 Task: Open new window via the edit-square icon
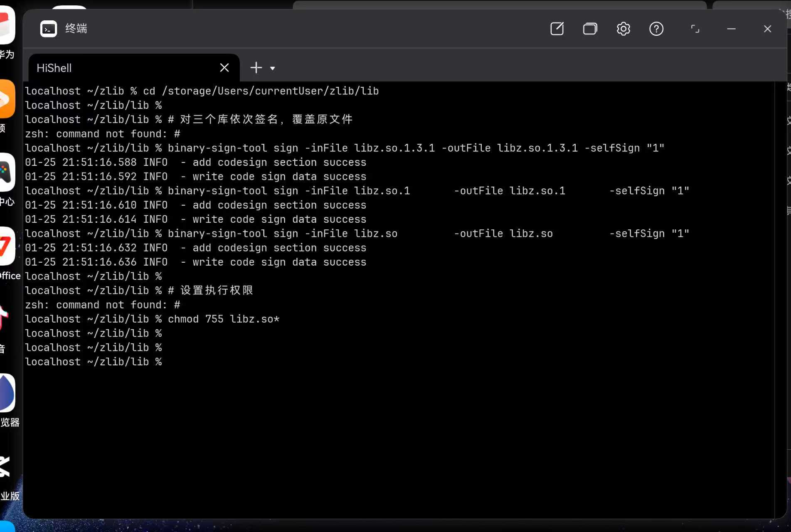pos(557,29)
